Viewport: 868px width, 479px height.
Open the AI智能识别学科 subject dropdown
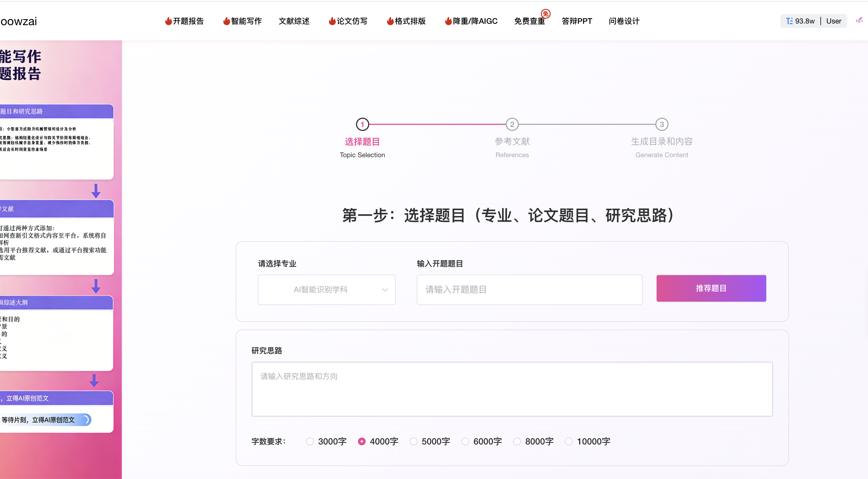tap(326, 289)
